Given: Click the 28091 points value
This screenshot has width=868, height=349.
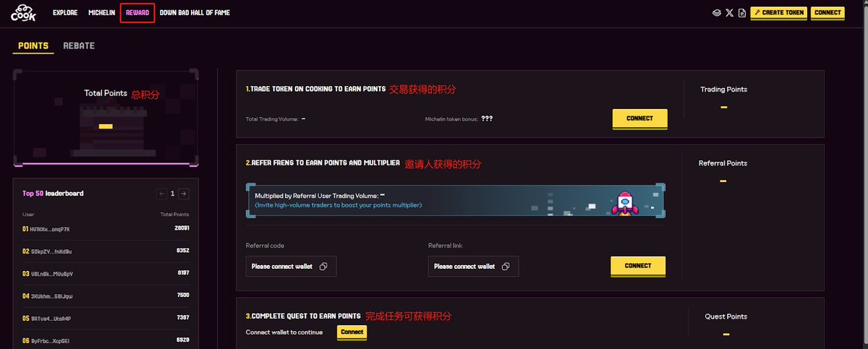Looking at the screenshot, I should [181, 228].
